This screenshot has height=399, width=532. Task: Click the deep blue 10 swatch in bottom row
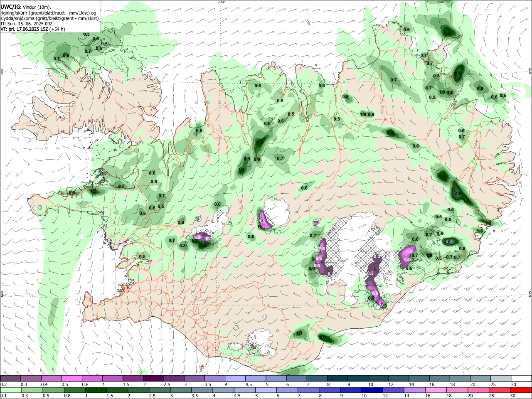[372, 390]
